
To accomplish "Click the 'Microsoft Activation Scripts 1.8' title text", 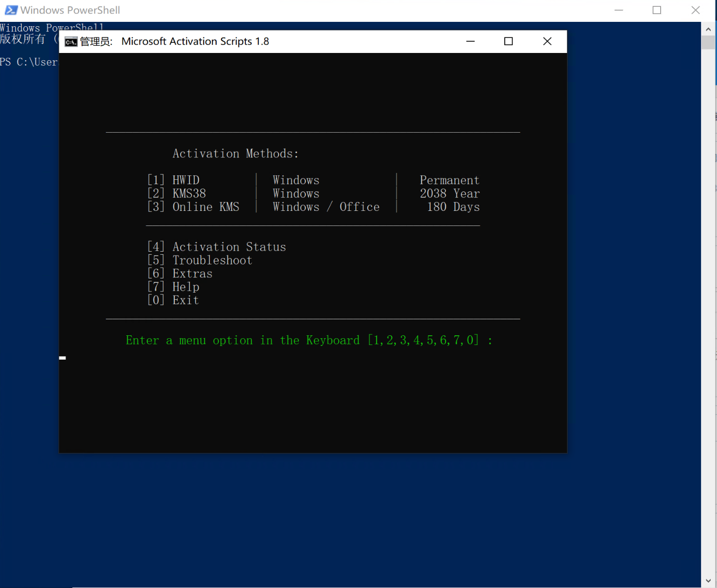I will [195, 41].
